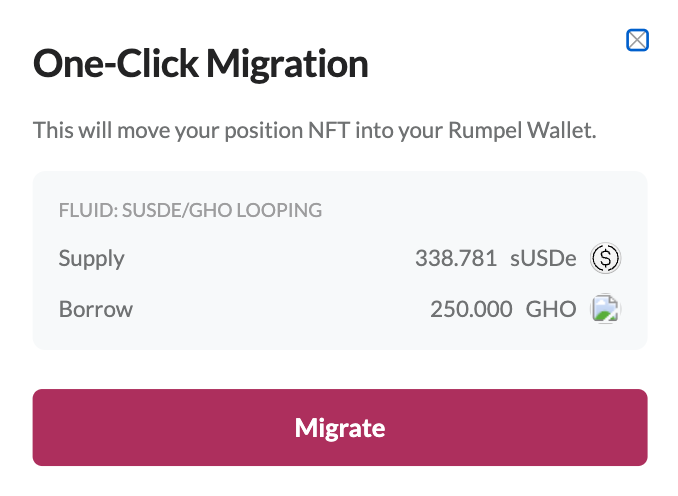Click the word 'LOOPING' in card header
The width and height of the screenshot is (678, 496).
click(279, 210)
